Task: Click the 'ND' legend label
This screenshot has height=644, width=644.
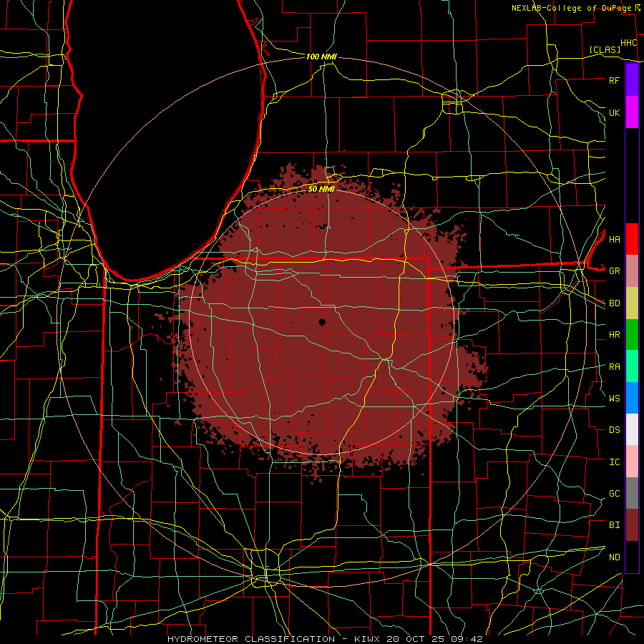Action: pos(615,557)
